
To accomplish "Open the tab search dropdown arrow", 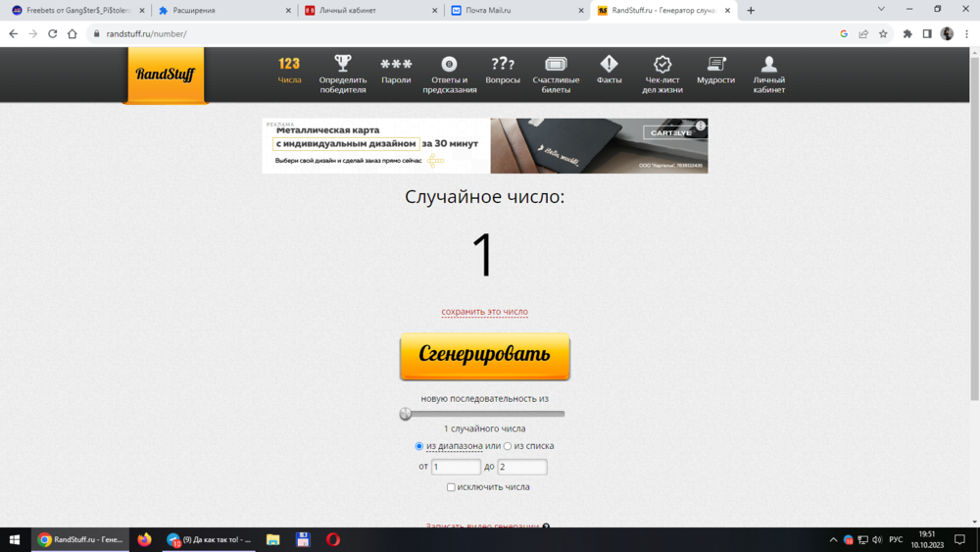I will (881, 10).
